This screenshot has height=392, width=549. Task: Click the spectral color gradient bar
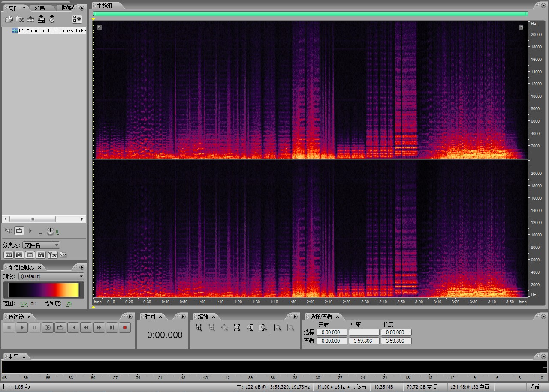[44, 290]
